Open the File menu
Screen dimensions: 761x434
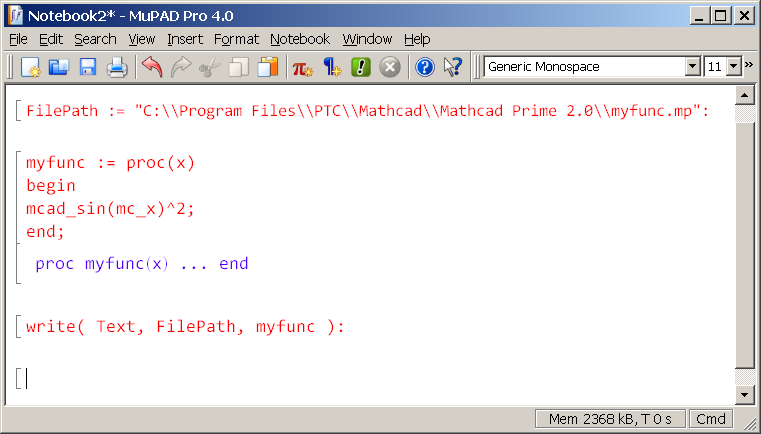point(18,39)
